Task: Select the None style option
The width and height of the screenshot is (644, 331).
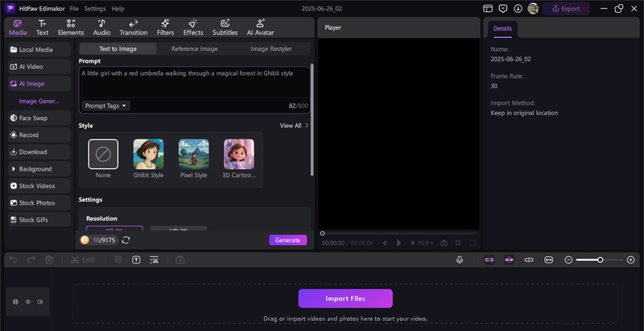Action: coord(103,154)
